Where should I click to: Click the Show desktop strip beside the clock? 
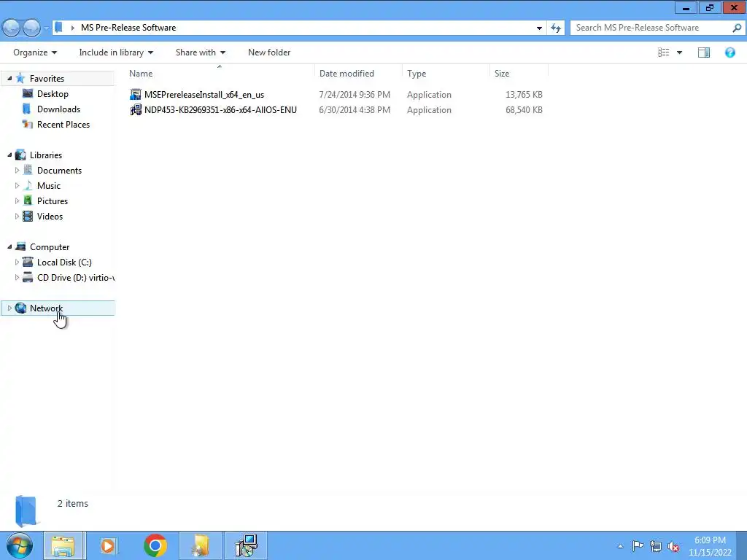tap(742, 545)
